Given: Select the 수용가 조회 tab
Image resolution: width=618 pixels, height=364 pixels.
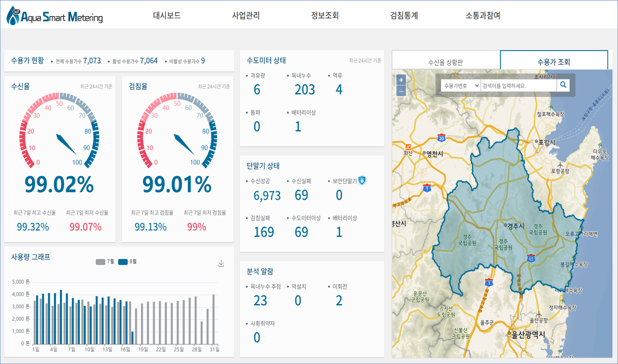Looking at the screenshot, I should pyautogui.click(x=553, y=62).
